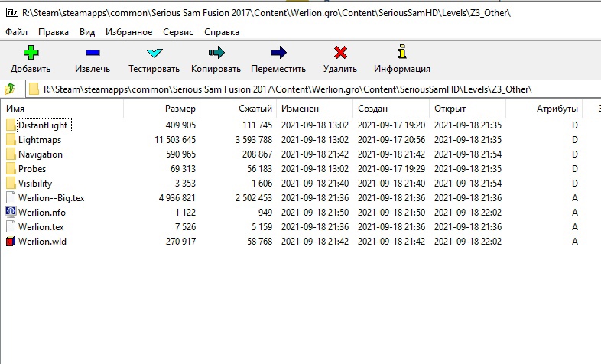The height and width of the screenshot is (364, 601).
Task: Click size value 69 313
Action: click(x=183, y=169)
